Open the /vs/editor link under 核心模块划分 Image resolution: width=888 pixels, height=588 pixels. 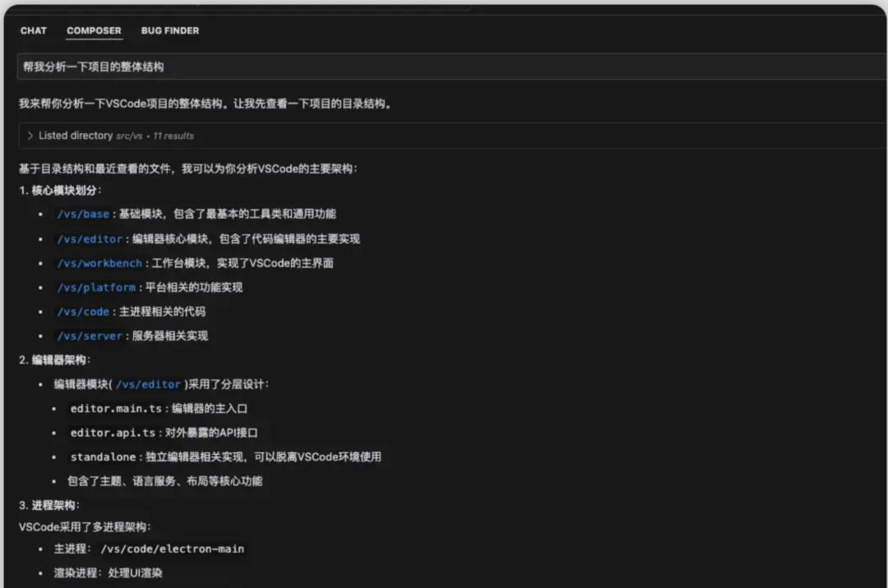(x=90, y=239)
